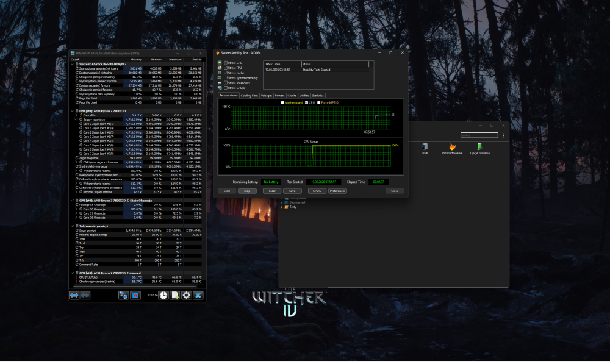The height and width of the screenshot is (364, 610).
Task: Enable the Stress system memory checkbox
Action: pos(226,78)
